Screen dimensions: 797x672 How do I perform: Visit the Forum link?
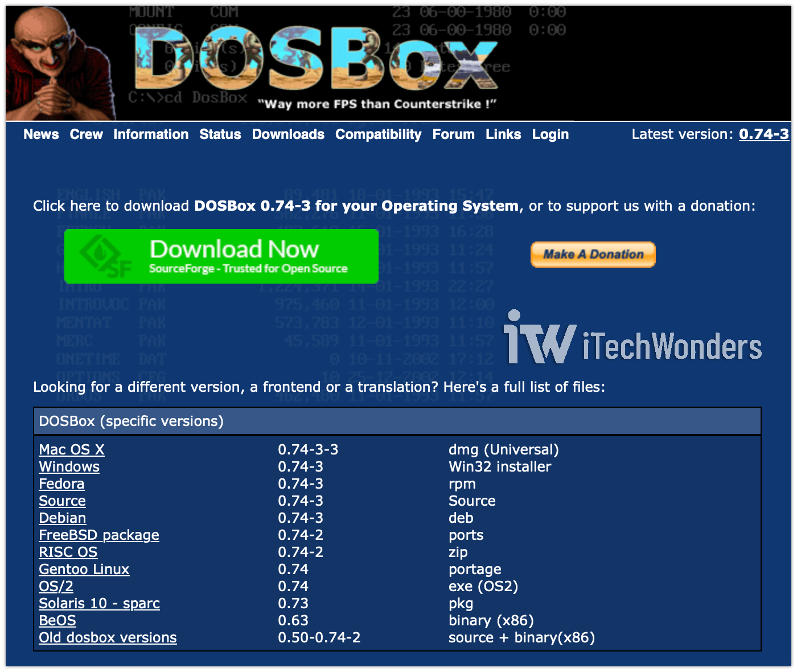[x=454, y=134]
